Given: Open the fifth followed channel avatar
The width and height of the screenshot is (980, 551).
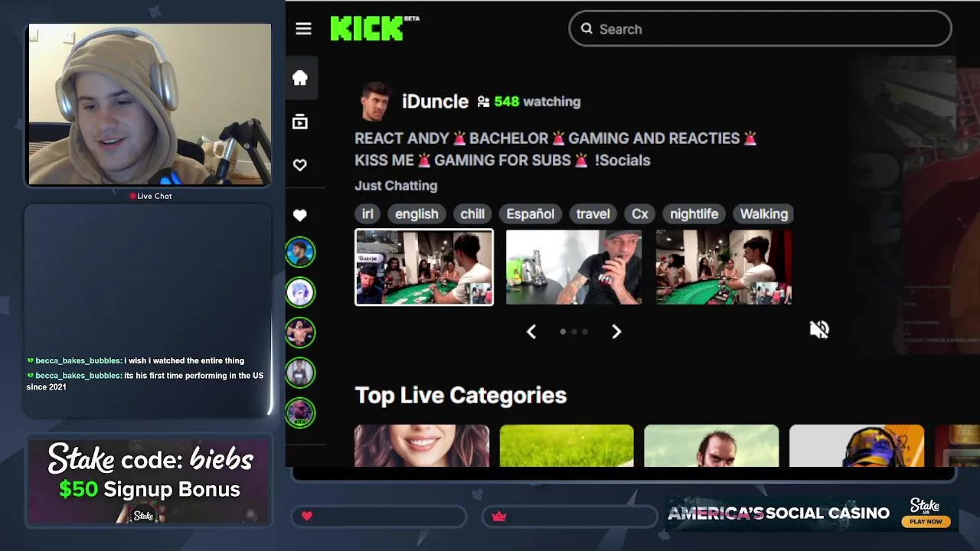Looking at the screenshot, I should [x=300, y=413].
